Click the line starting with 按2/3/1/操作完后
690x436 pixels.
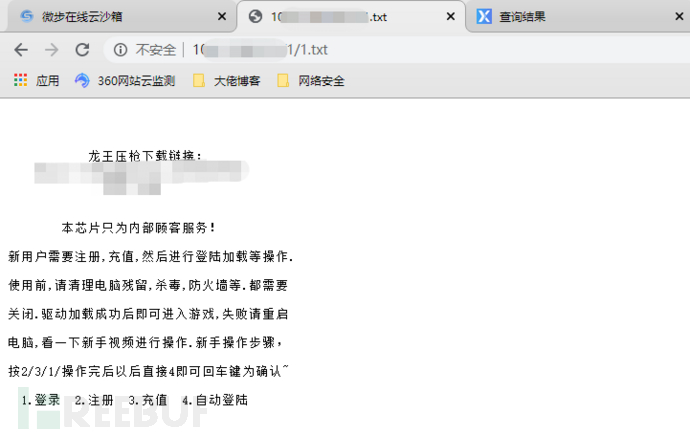[149, 371]
